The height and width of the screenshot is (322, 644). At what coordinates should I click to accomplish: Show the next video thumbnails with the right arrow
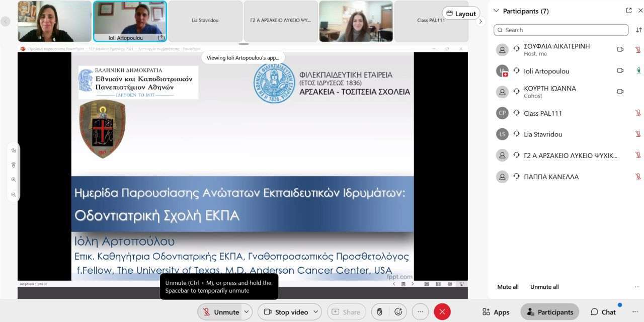click(480, 22)
